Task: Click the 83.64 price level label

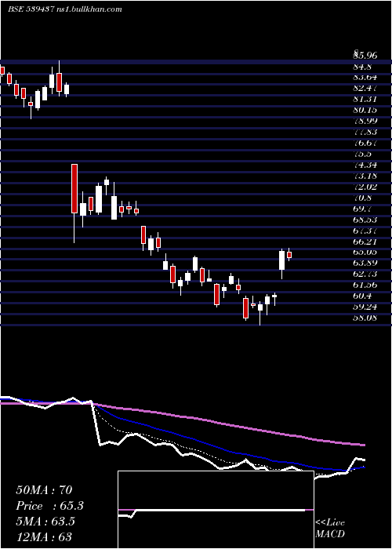Action: click(365, 77)
